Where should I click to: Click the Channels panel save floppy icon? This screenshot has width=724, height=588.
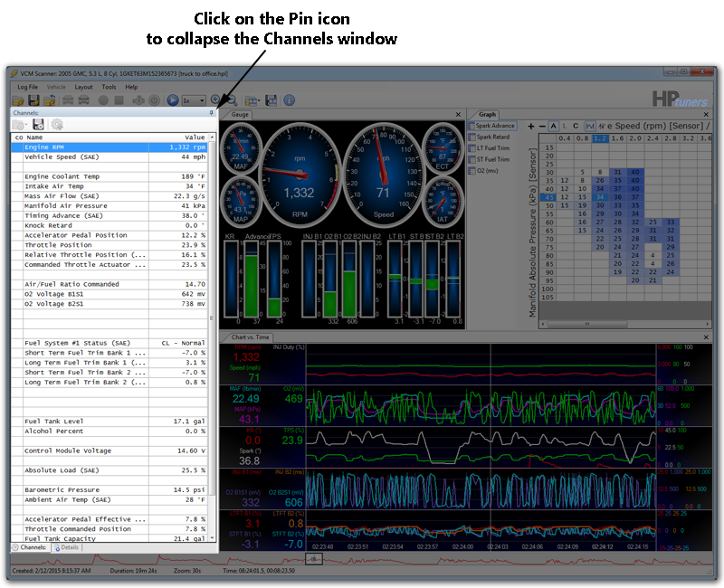tap(38, 125)
